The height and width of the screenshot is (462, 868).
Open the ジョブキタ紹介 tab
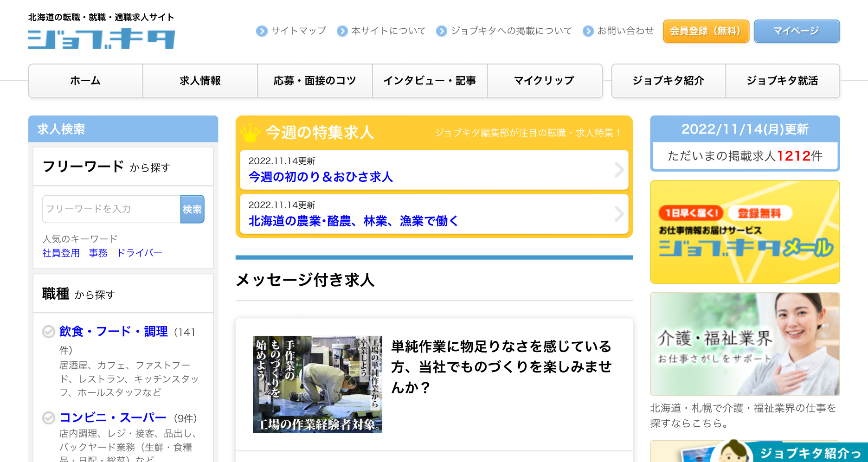tap(669, 81)
